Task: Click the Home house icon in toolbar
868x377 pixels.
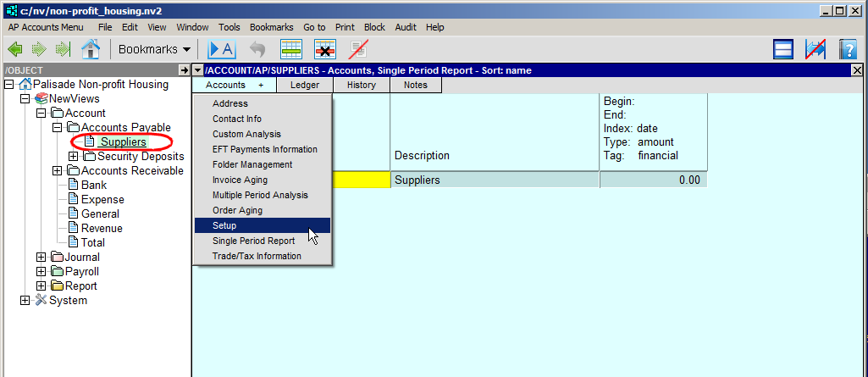Action: (x=90, y=49)
